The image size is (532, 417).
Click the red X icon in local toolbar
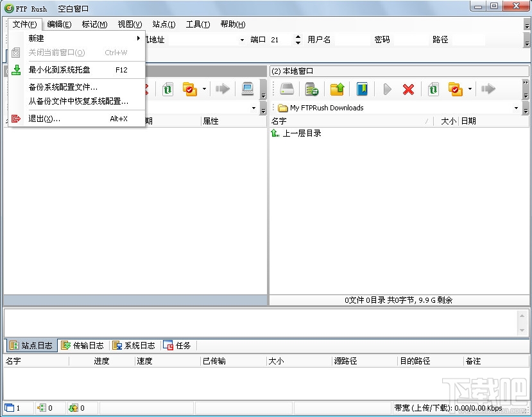click(x=408, y=89)
